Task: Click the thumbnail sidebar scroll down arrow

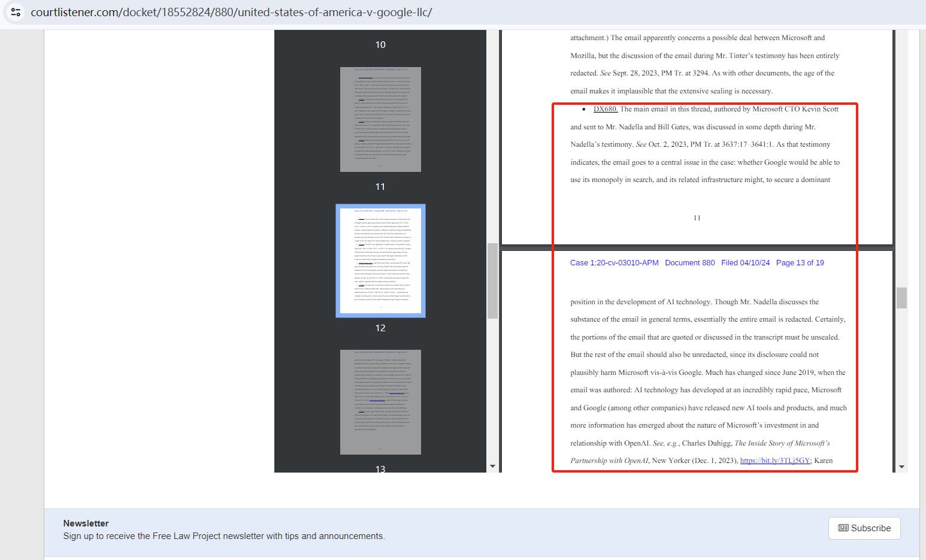Action: tap(492, 466)
